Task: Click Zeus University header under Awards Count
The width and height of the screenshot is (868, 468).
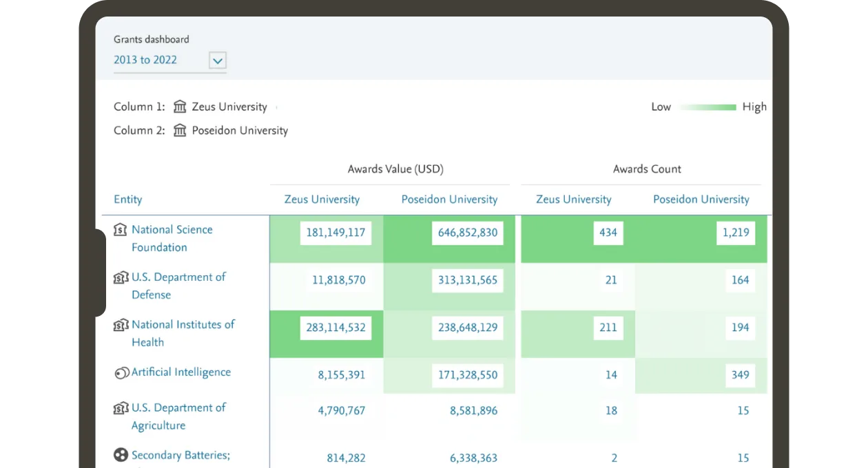Action: click(573, 200)
